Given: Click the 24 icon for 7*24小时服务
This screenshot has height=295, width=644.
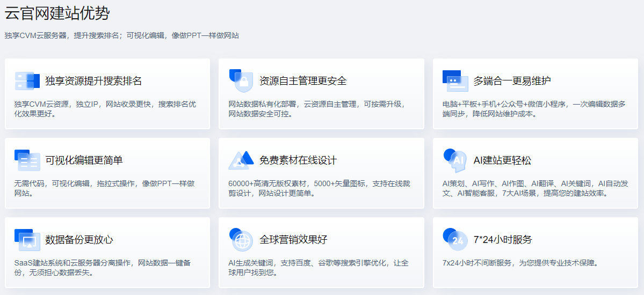Looking at the screenshot, I should click(455, 240).
